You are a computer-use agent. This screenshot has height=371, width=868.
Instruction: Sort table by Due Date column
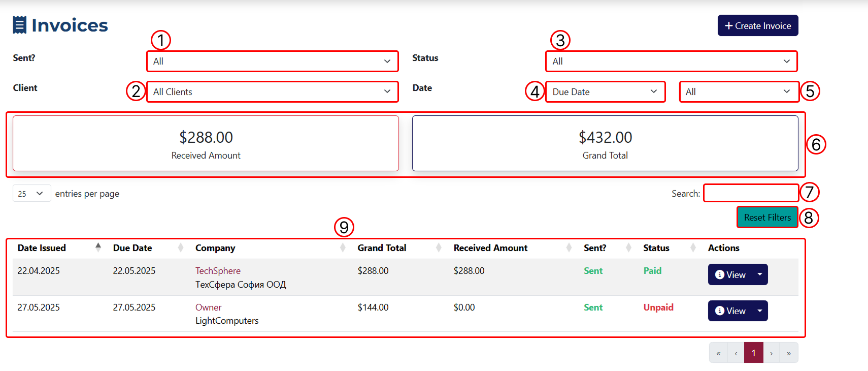(149, 248)
